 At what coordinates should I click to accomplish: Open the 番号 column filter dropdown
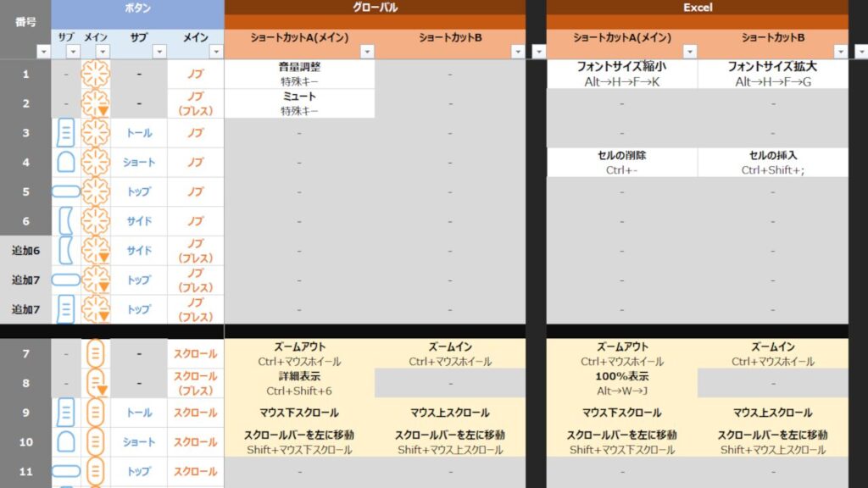(x=43, y=52)
